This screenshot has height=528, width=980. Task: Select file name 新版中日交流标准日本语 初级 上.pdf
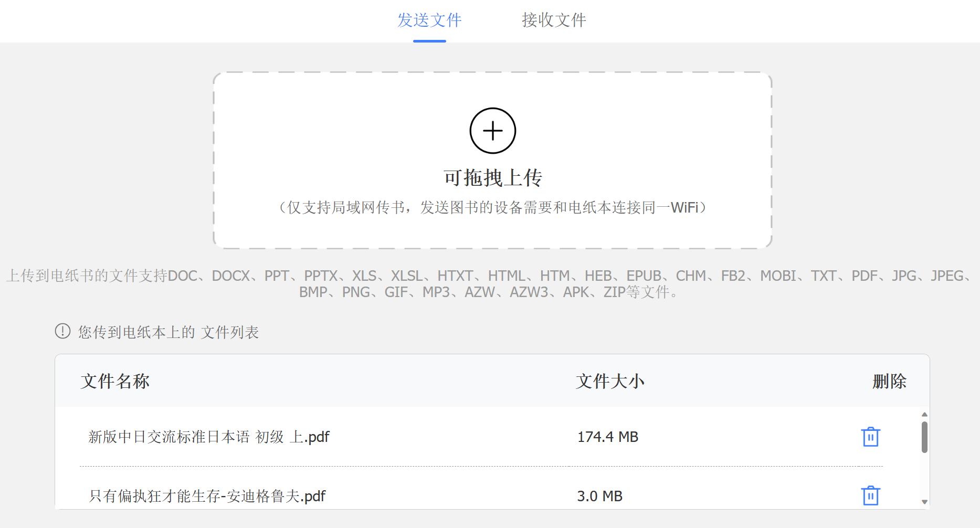[208, 436]
